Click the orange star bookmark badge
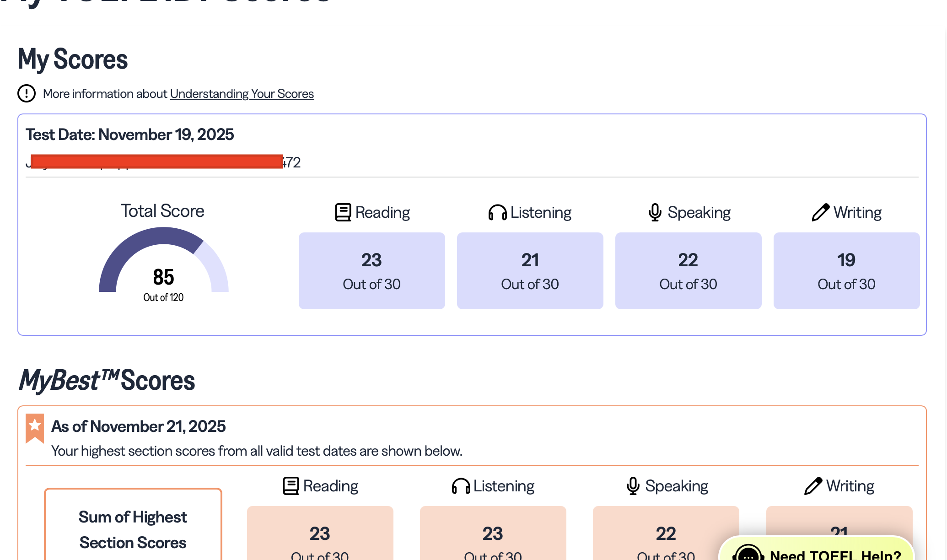The image size is (947, 560). pyautogui.click(x=35, y=428)
